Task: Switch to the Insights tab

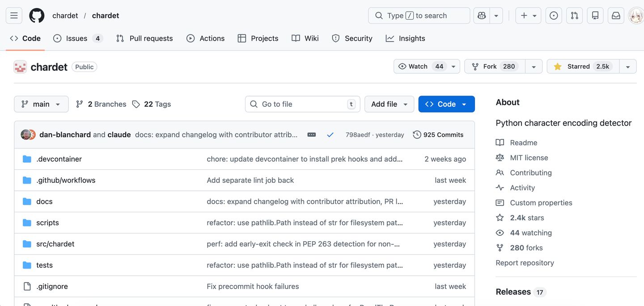Action: click(406, 38)
